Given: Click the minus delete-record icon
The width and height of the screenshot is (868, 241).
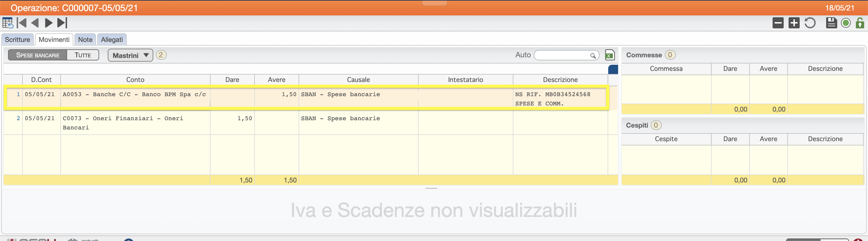Looking at the screenshot, I should tap(778, 23).
